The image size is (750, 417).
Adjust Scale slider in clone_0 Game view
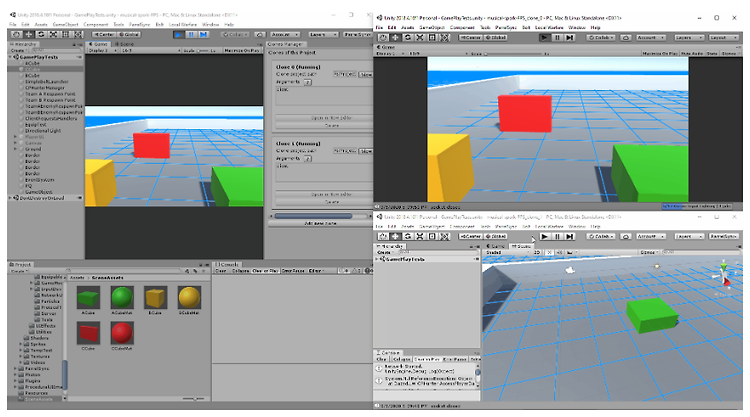[x=514, y=54]
